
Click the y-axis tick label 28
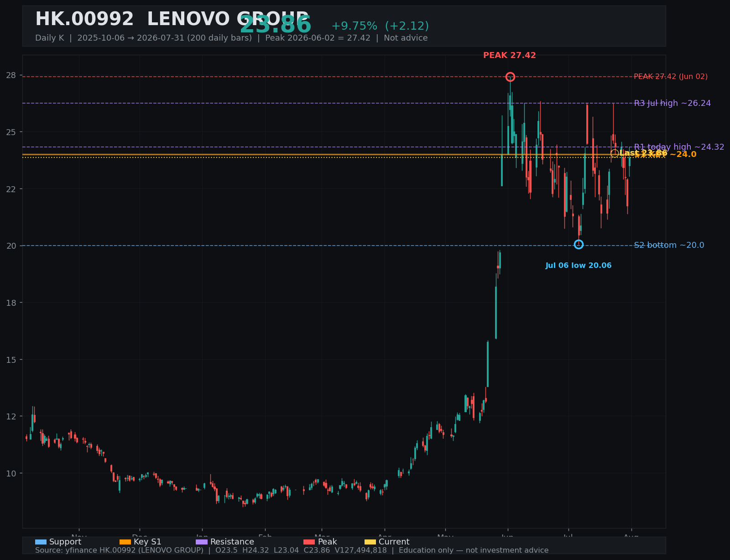11,75
